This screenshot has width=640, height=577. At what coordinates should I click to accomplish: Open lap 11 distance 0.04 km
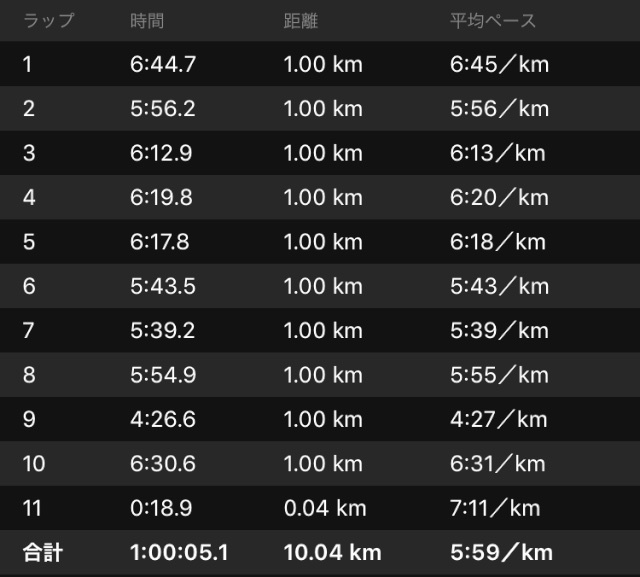(325, 508)
